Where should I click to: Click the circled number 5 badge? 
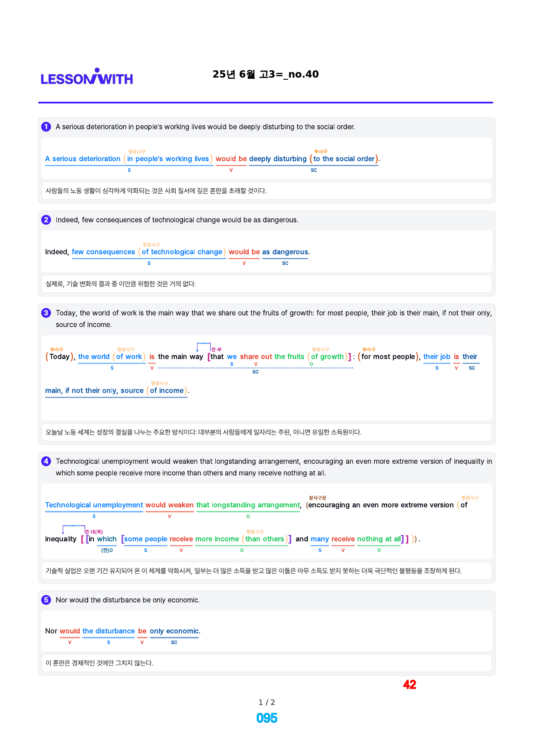tap(46, 600)
